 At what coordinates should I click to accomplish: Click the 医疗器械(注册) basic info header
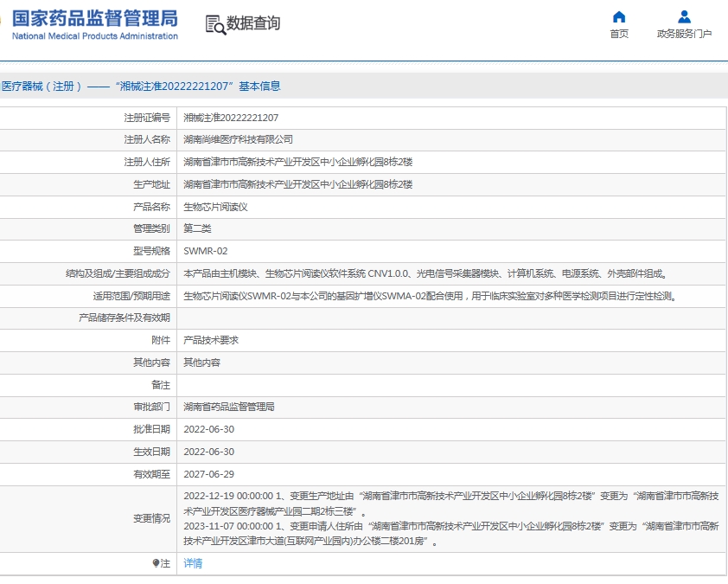point(141,86)
